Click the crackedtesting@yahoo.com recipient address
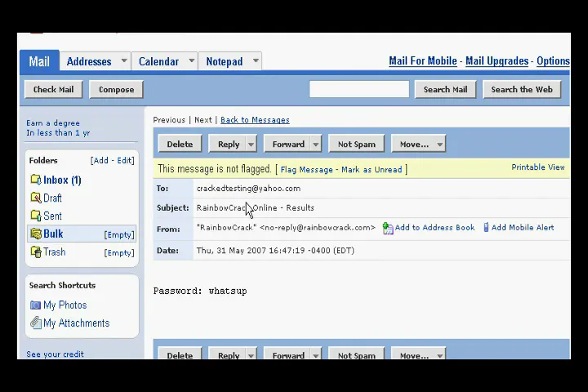The image size is (588, 392). [x=248, y=189]
